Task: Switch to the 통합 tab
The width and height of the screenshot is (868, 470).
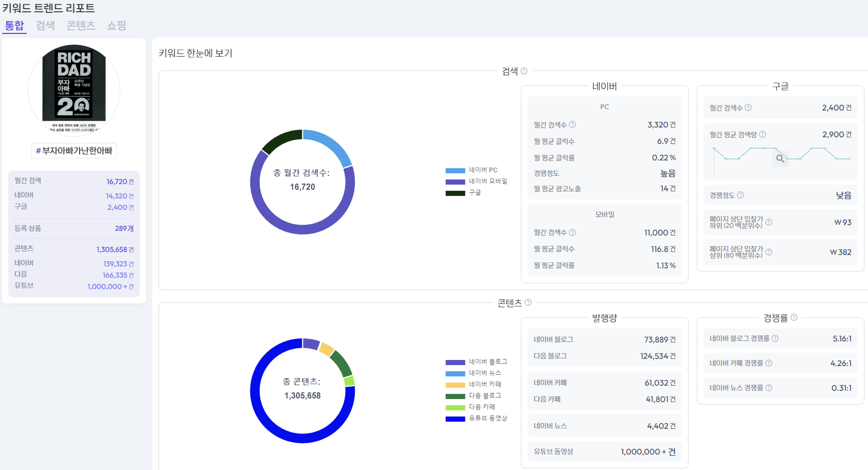Action: point(14,25)
